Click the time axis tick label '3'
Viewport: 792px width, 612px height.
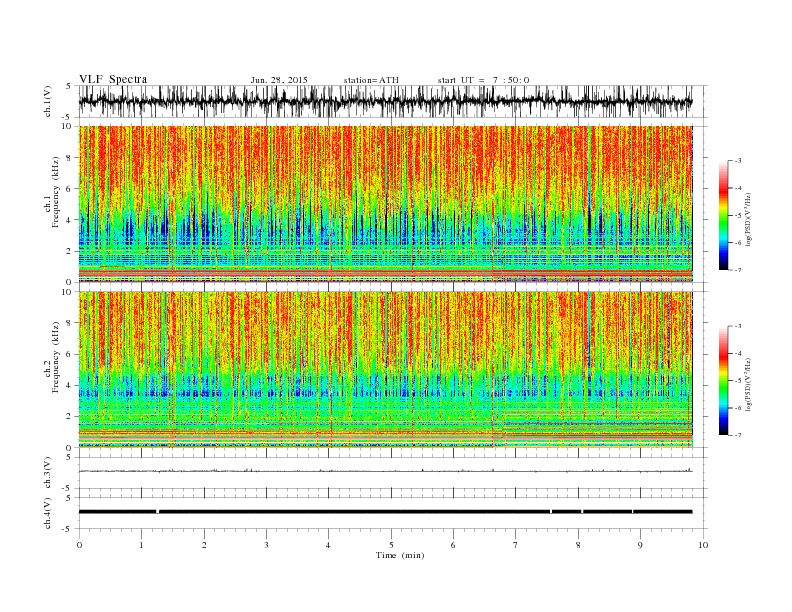pyautogui.click(x=266, y=545)
